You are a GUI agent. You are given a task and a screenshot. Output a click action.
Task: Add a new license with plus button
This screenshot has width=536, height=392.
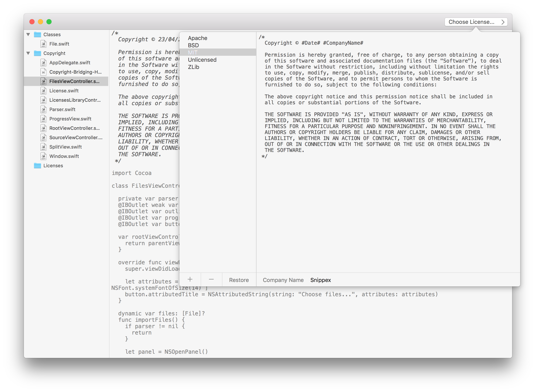(x=190, y=279)
